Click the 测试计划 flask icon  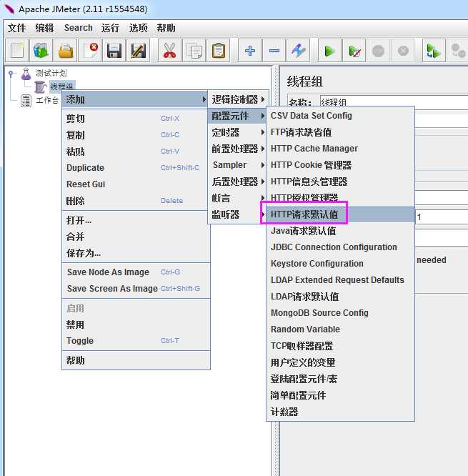click(x=26, y=74)
